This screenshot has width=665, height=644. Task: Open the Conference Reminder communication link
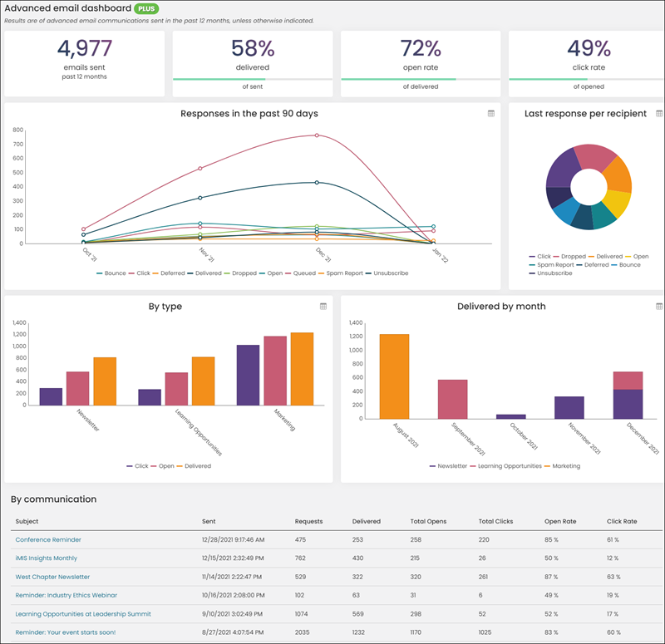(x=48, y=539)
